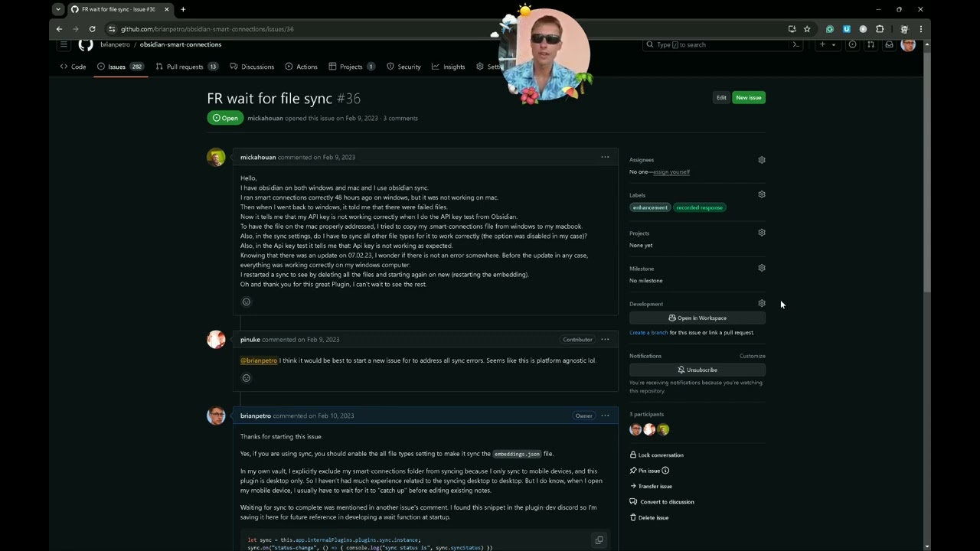Image resolution: width=980 pixels, height=551 pixels.
Task: Open options menu on pinuke's comment
Action: click(605, 339)
